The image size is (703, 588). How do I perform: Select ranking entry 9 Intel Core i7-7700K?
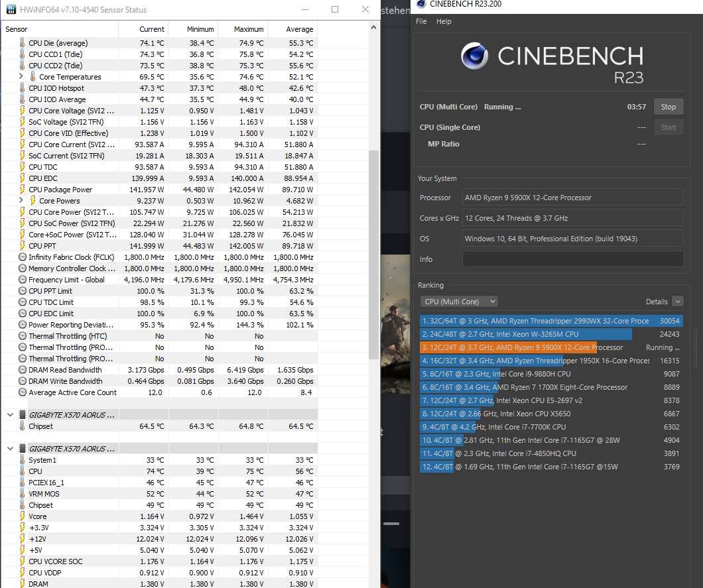[552, 427]
